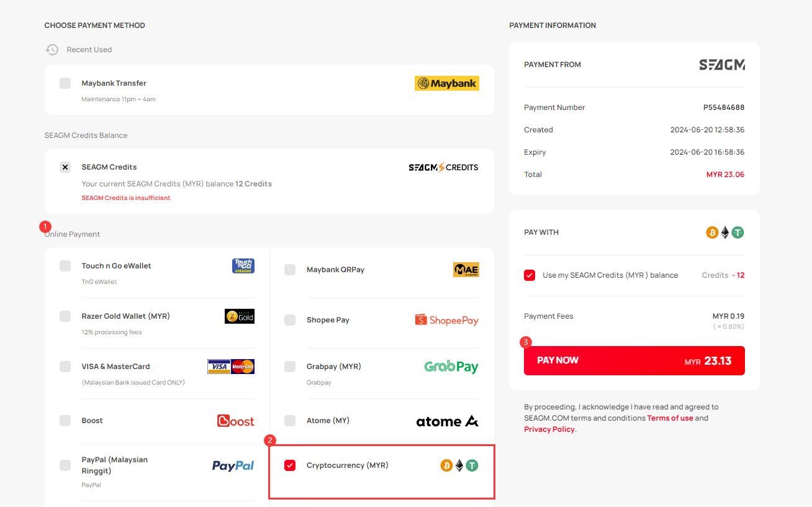Click the Recent Used history clock icon
Screen dimensions: 812x507
click(52, 50)
